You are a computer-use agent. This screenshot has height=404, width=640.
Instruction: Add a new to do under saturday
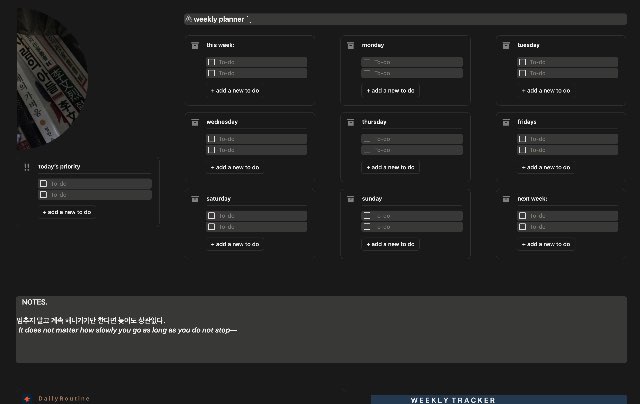pos(235,244)
